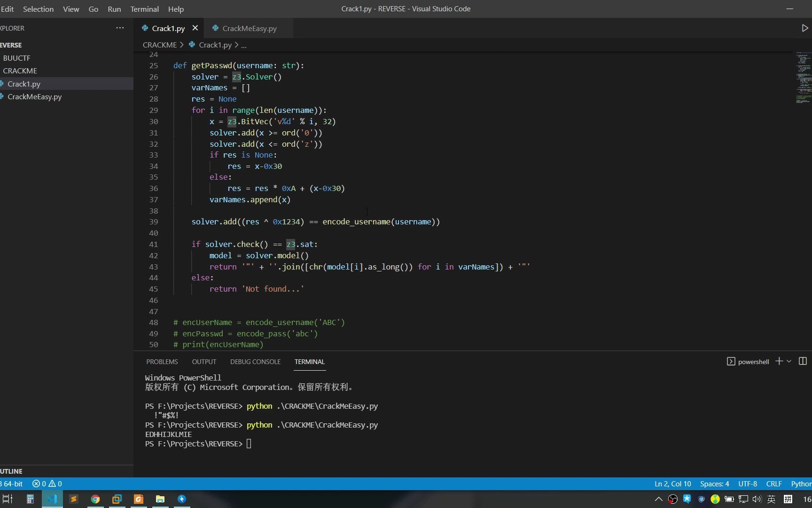Open the blue lightning bolt taskbar app

(182, 499)
